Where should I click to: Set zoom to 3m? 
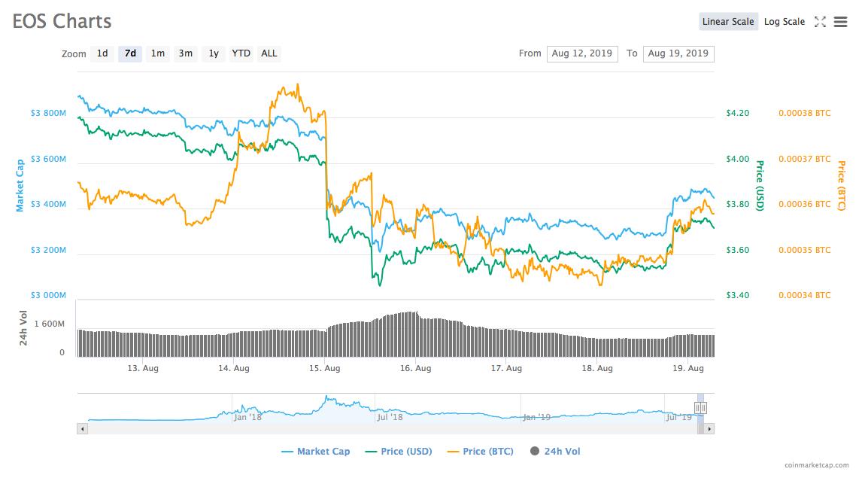[185, 53]
